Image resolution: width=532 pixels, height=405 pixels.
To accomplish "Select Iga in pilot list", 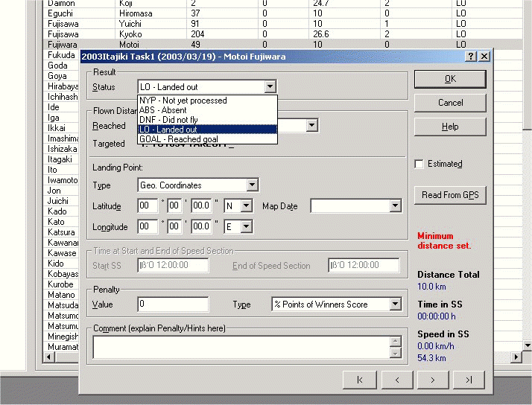I will [x=54, y=118].
